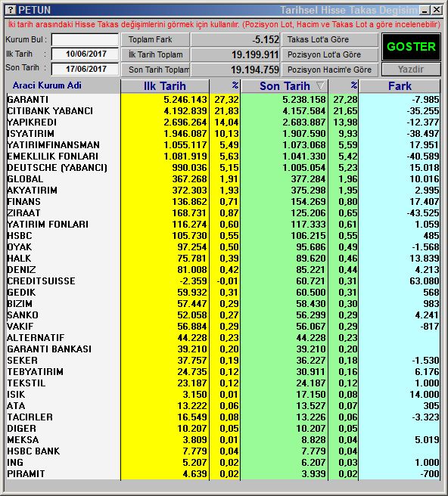This screenshot has width=448, height=496.
Task: Select the CREDITSUISSE row
Action: click(x=223, y=281)
